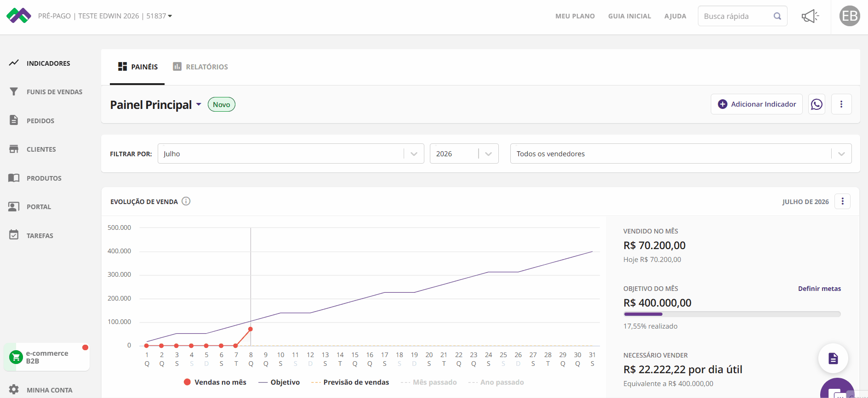Open the panel three-dot options menu
The image size is (868, 398).
coord(841,104)
